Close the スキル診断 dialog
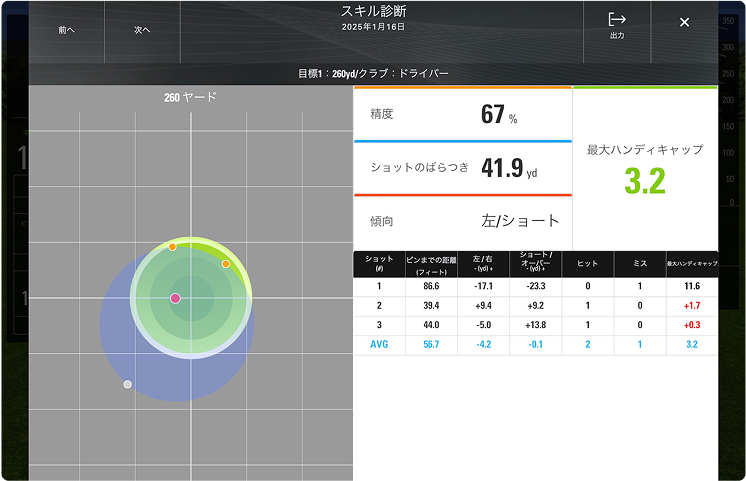This screenshot has width=746, height=481. pyautogui.click(x=684, y=22)
